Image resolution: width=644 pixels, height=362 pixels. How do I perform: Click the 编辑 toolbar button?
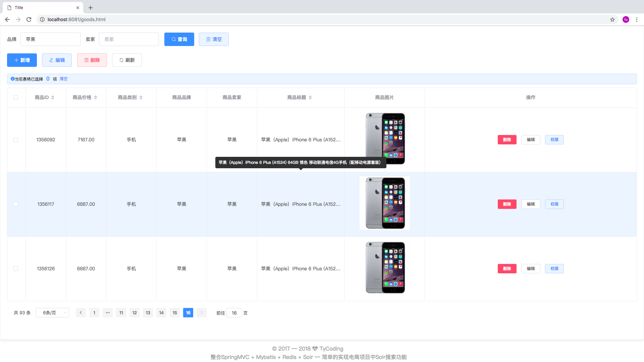click(x=57, y=60)
